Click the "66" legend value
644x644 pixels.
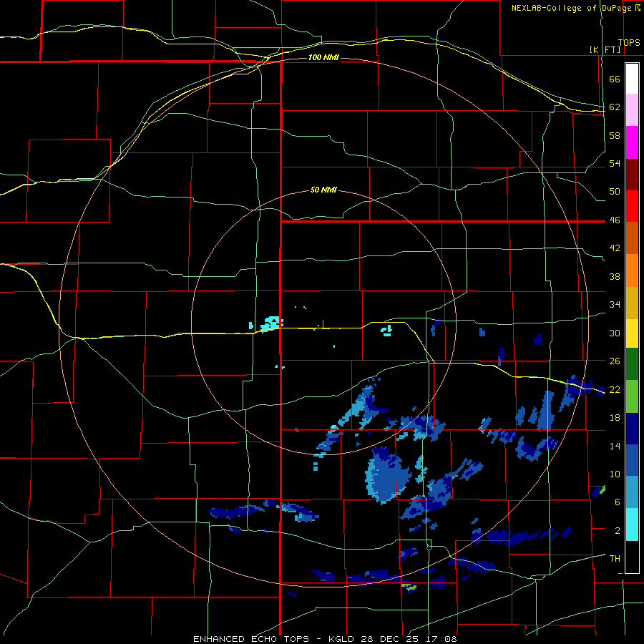click(615, 79)
